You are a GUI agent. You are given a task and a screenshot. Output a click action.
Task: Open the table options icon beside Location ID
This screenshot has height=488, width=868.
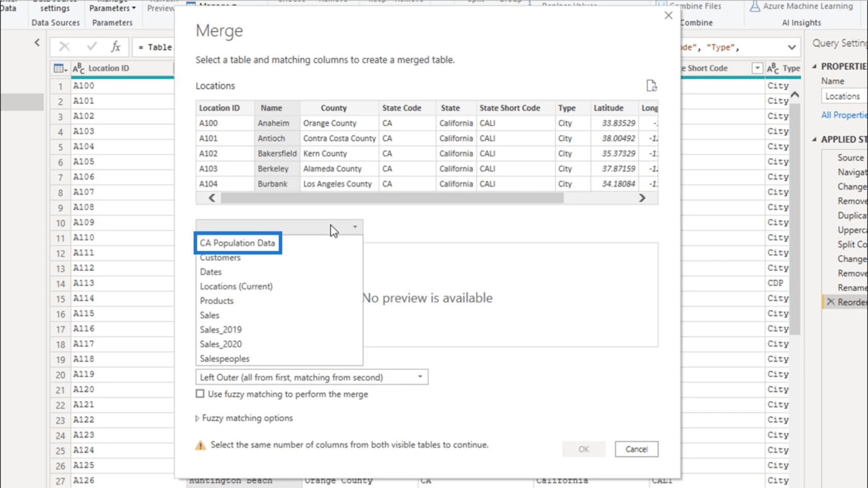(x=60, y=68)
